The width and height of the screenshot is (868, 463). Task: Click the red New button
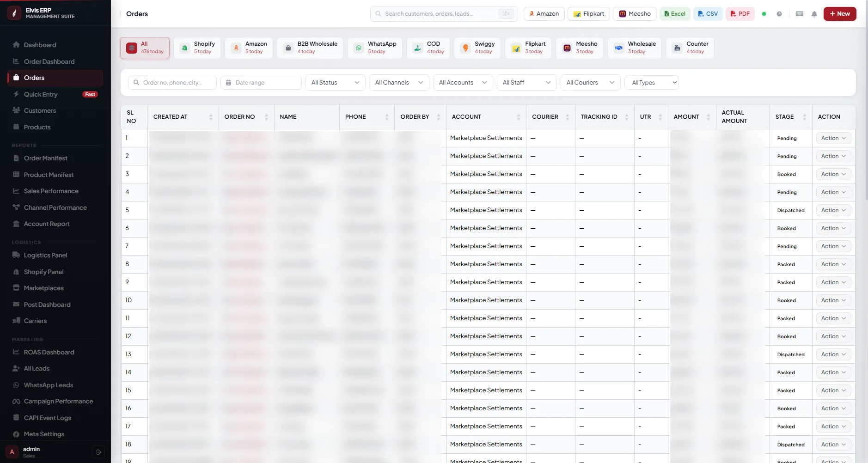pyautogui.click(x=840, y=14)
